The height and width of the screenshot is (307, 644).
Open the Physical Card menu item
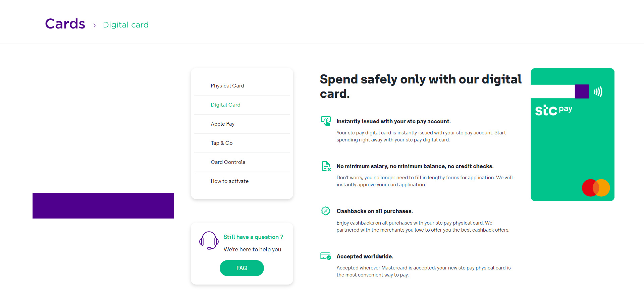pos(227,86)
